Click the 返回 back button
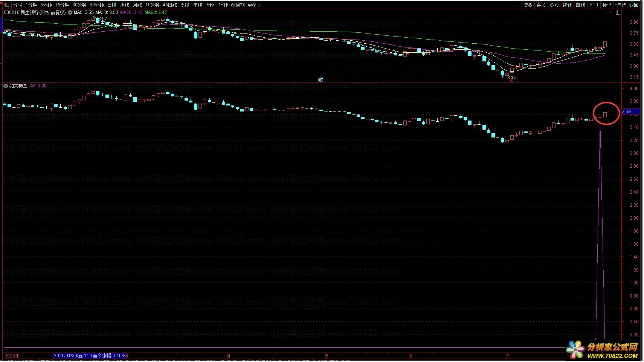The height and width of the screenshot is (362, 644). [x=634, y=5]
